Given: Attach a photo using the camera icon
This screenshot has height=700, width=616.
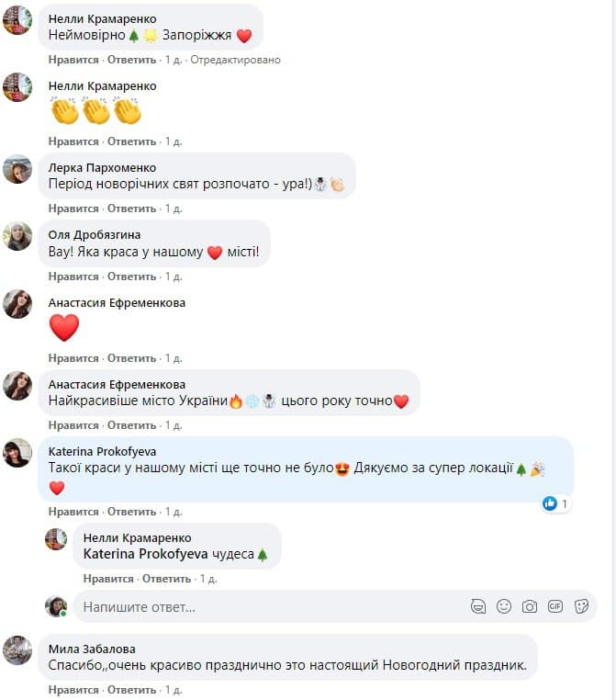Looking at the screenshot, I should (530, 606).
